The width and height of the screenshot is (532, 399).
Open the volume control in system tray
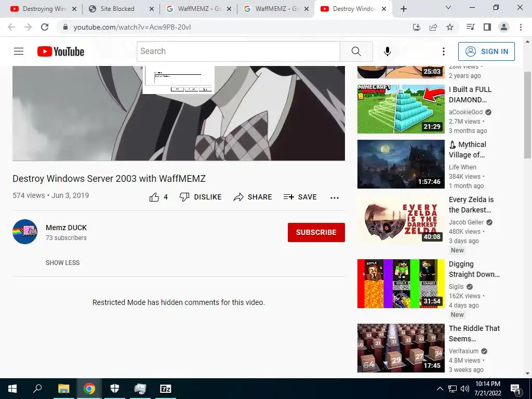465,389
